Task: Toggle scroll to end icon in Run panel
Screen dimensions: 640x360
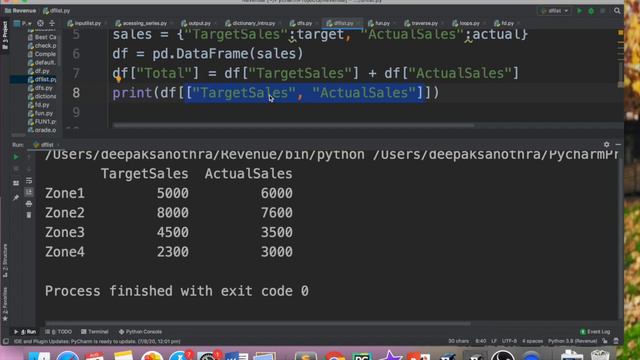Action: click(29, 192)
